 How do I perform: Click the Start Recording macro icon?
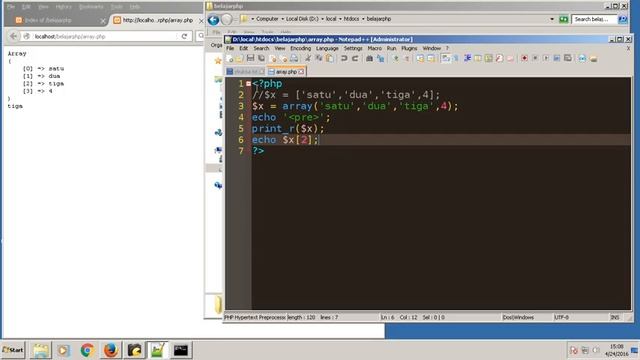524,58
